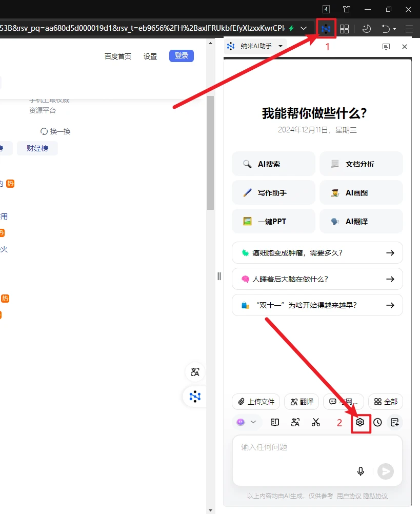Viewport: 420px width, 514px height.
Task: Expand the purple model selector dropdown
Action: coord(246,422)
